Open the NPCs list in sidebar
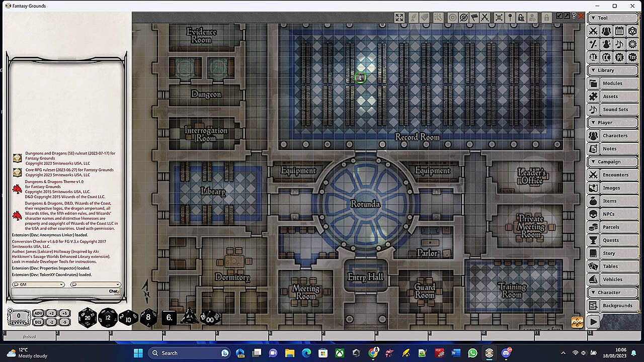The image size is (644, 362). pyautogui.click(x=613, y=214)
